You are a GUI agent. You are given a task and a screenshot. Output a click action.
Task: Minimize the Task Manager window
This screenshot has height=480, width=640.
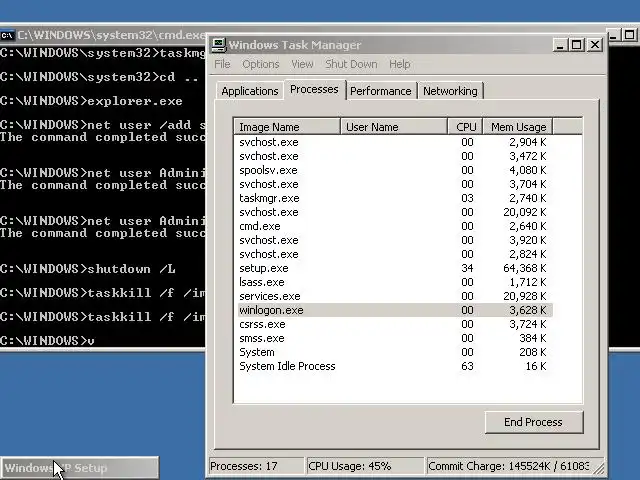pos(560,44)
